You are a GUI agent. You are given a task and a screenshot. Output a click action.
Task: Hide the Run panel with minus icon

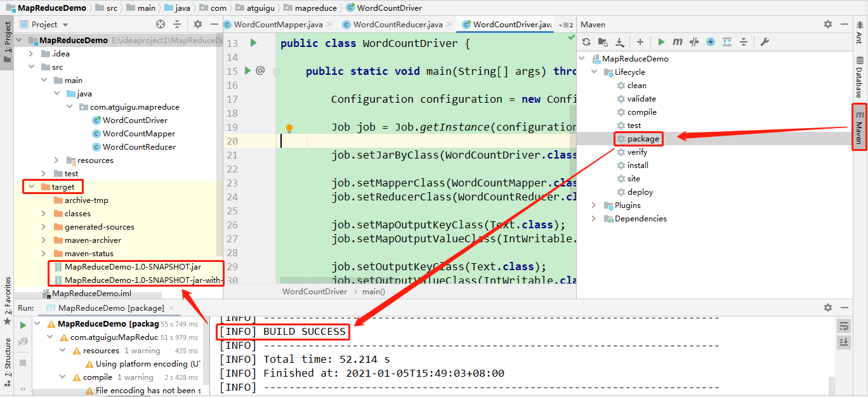(845, 308)
